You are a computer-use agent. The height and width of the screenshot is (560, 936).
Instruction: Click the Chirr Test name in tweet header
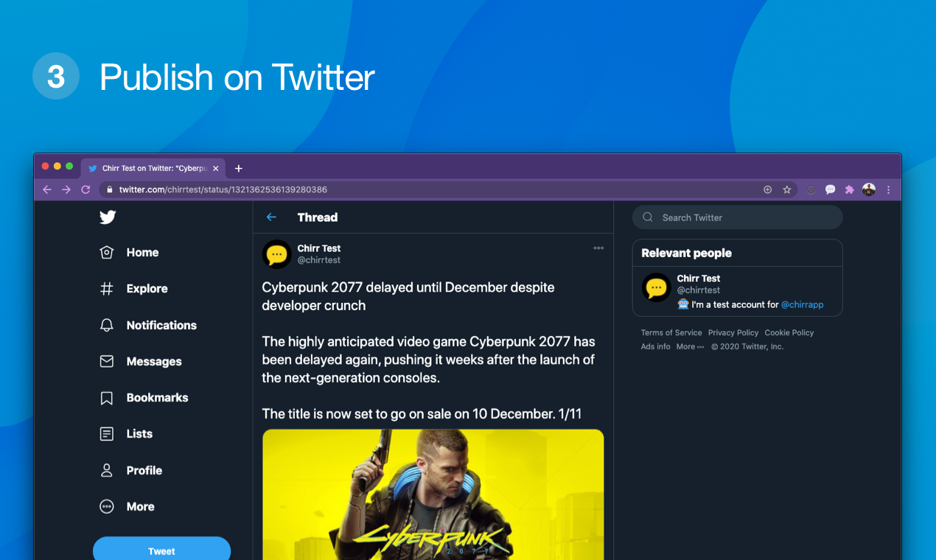point(319,248)
